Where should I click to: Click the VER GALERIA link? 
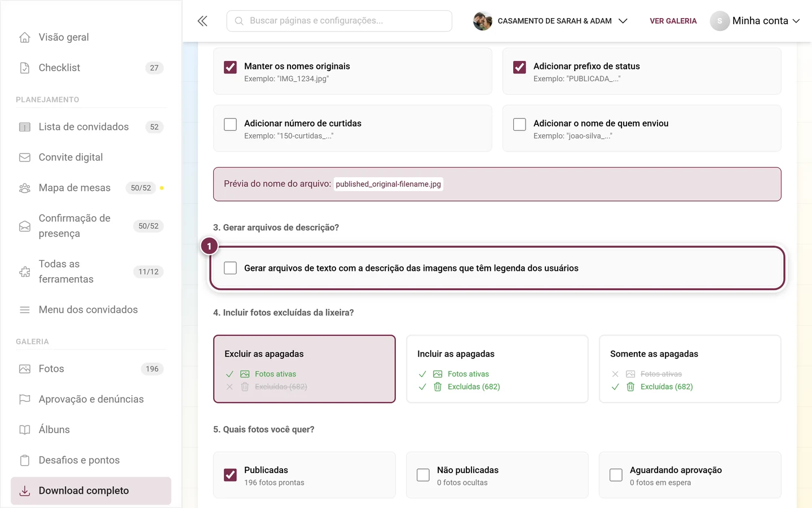click(673, 21)
